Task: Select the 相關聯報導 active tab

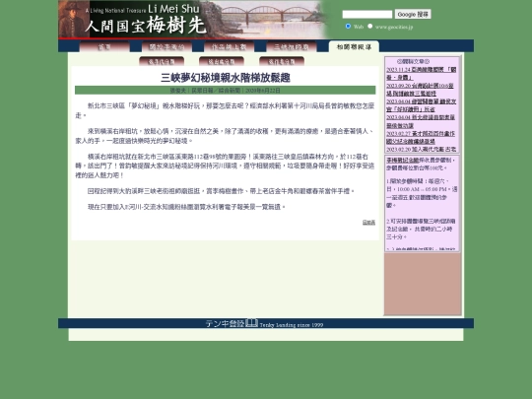Action: tap(354, 47)
